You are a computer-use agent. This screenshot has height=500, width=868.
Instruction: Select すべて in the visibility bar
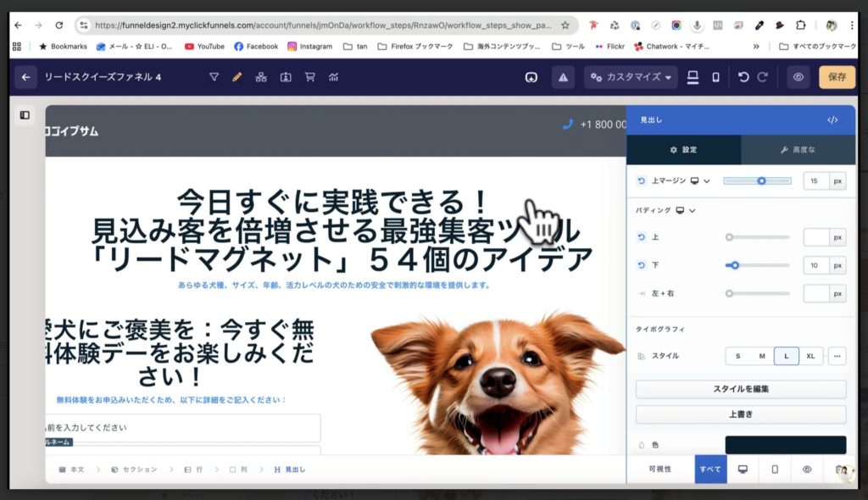710,469
